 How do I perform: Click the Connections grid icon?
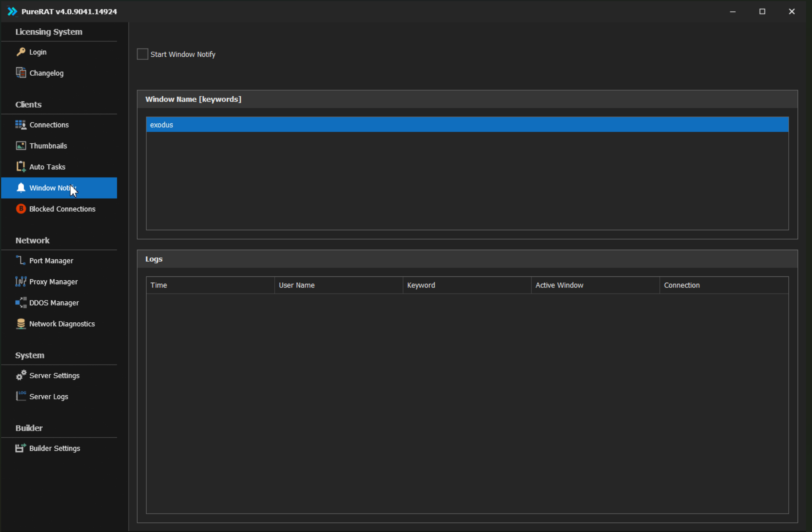tap(21, 125)
